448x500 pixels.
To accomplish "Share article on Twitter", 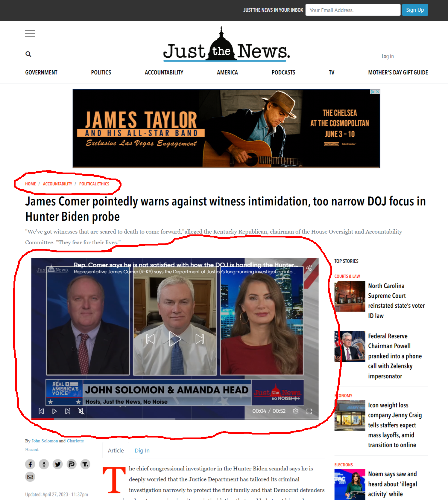I will (58, 464).
